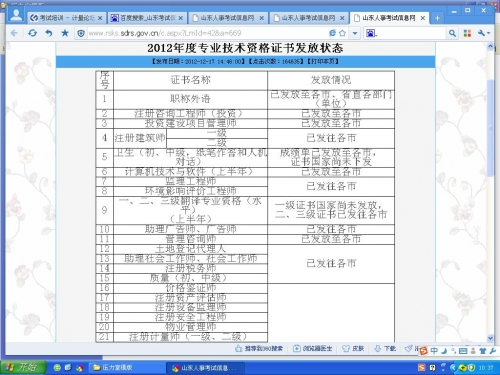Click green browser quick launch icon
Screen dimensions: 500x375
coord(57,368)
